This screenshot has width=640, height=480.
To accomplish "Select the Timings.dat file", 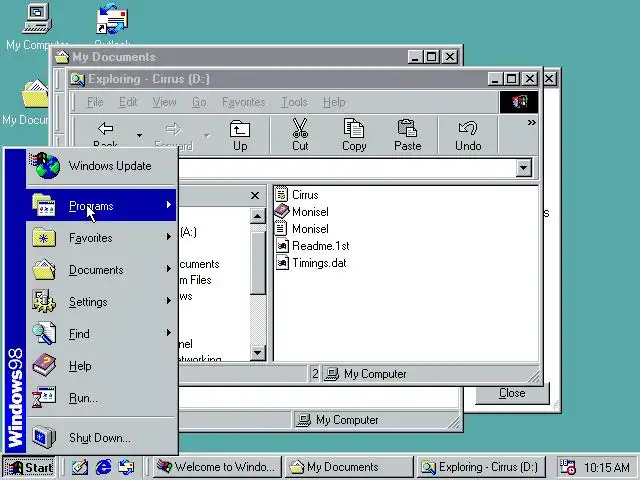I will point(311,263).
